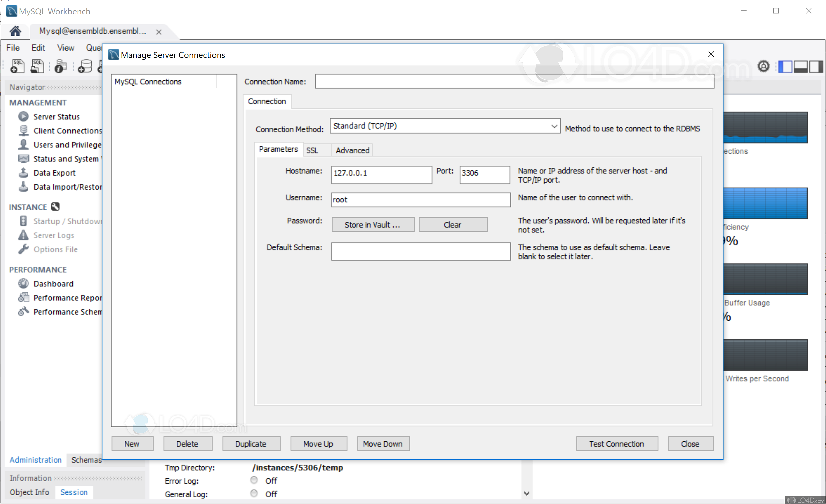
Task: Click the Delete connection button
Action: pyautogui.click(x=188, y=444)
